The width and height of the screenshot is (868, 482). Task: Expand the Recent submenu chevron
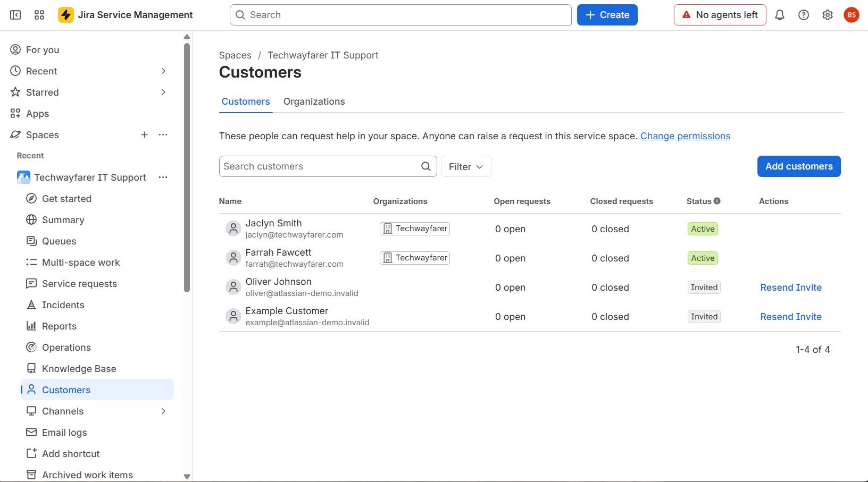point(163,71)
